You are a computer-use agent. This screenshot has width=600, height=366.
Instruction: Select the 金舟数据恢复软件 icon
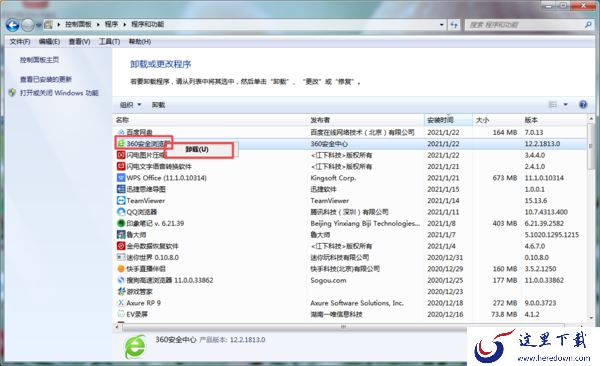coord(121,246)
